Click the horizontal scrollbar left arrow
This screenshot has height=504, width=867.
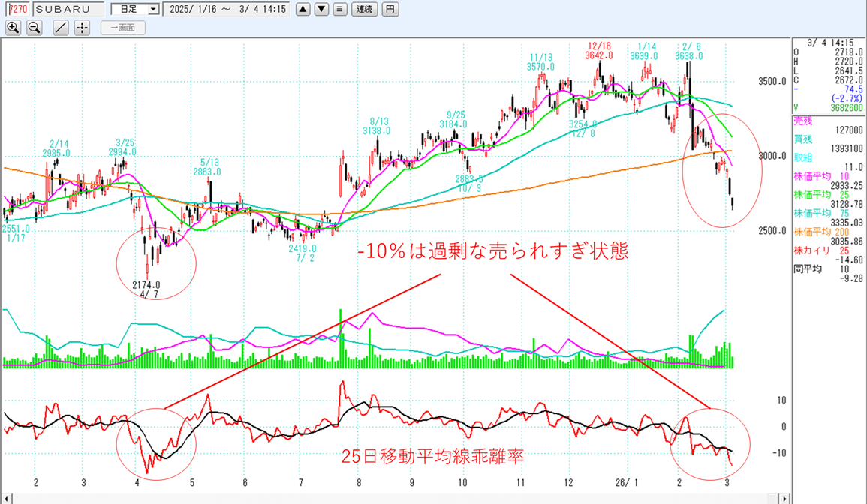pos(5,498)
